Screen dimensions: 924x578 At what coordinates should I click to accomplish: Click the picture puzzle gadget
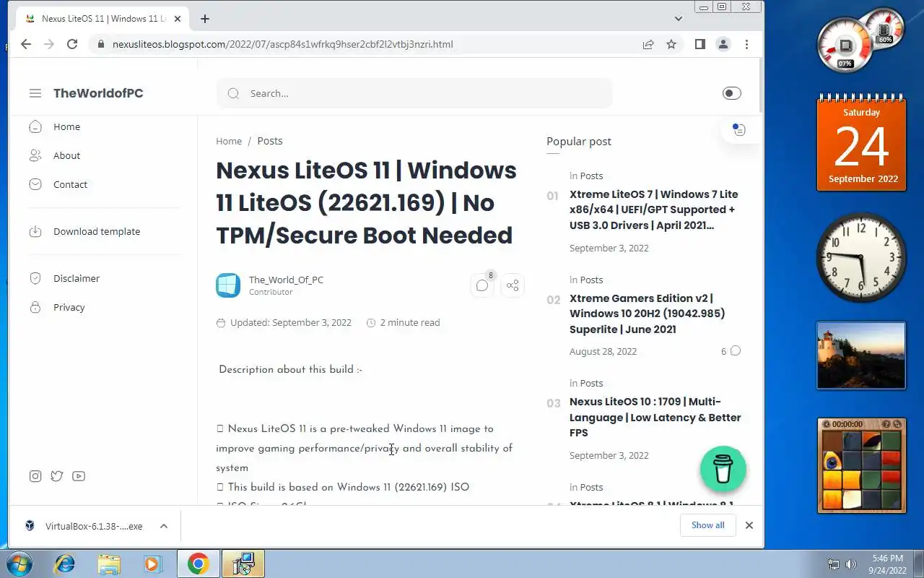pyautogui.click(x=862, y=466)
